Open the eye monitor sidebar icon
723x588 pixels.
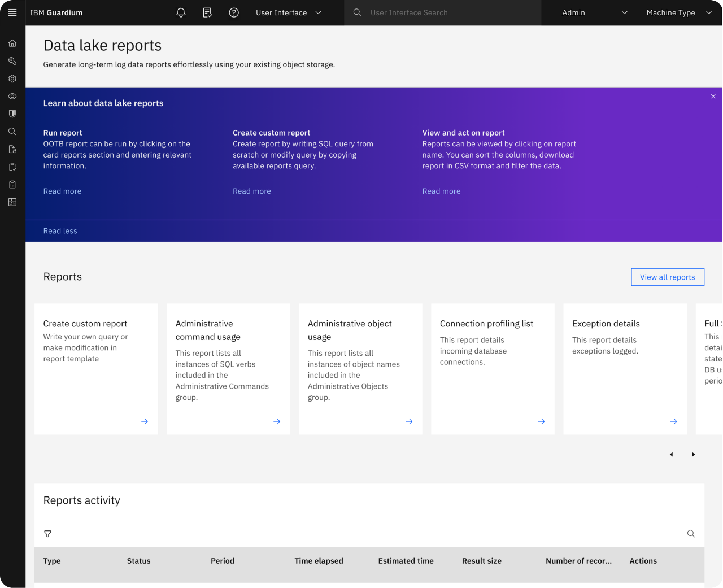[12, 96]
